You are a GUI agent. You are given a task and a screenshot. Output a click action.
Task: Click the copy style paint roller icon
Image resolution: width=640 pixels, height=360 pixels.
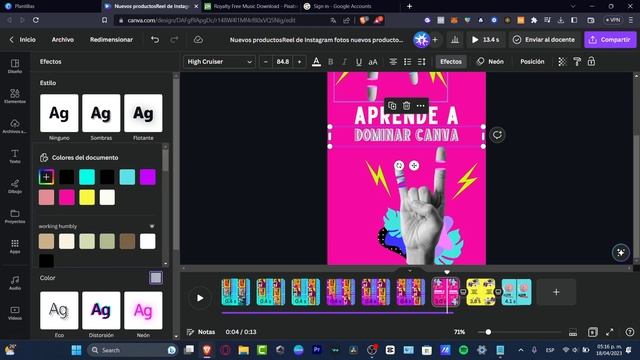(x=577, y=62)
